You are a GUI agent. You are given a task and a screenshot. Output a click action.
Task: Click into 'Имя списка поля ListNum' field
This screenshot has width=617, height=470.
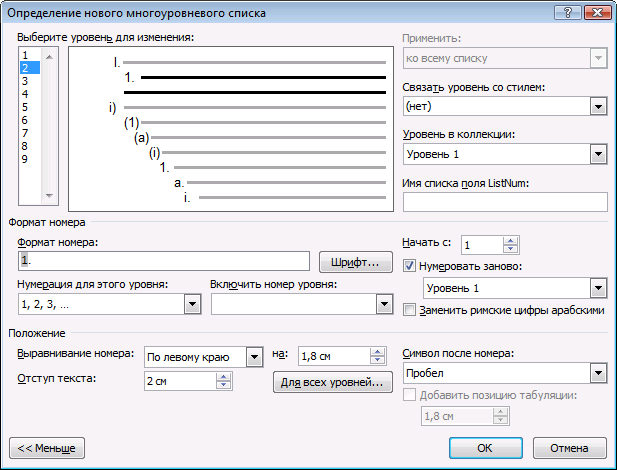click(505, 202)
